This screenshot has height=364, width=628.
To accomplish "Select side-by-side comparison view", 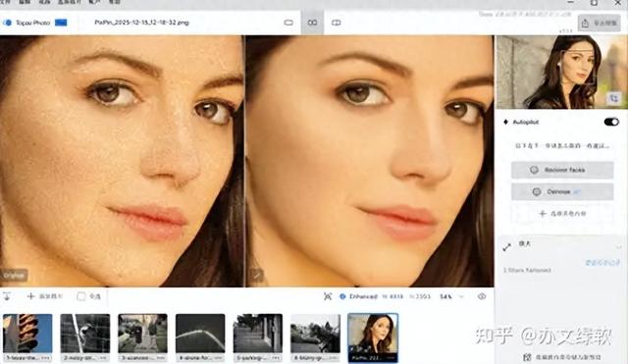I will tap(312, 23).
